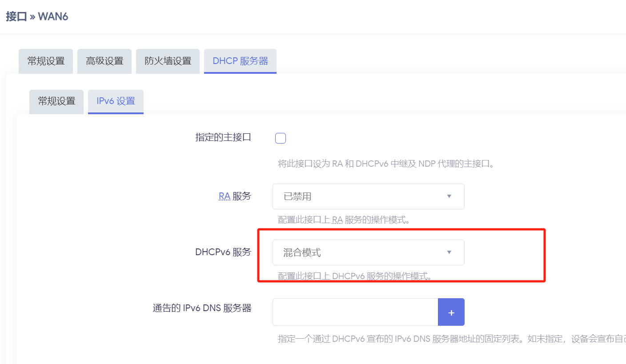Screen dimensions: 626x364
Task: Click the plus button to add DNS server
Action: coord(451,312)
